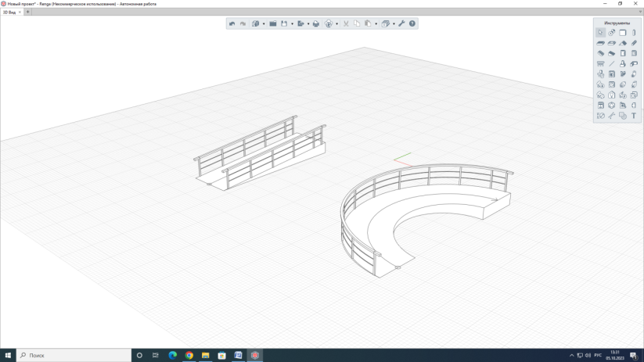Screen dimensions: 644x362
Task: Select the Opening tool
Action: (x=612, y=43)
